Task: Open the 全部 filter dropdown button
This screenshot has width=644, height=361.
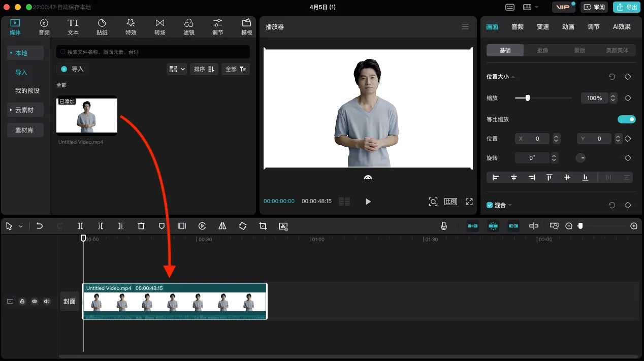Action: pos(236,69)
